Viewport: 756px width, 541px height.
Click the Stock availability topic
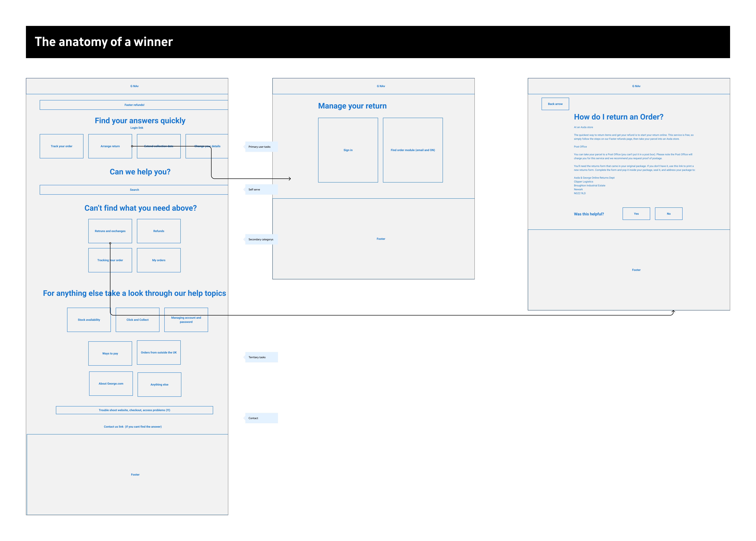point(89,320)
